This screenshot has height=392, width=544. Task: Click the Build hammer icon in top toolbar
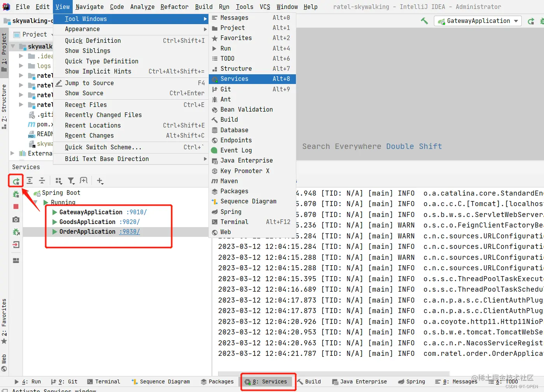[424, 21]
